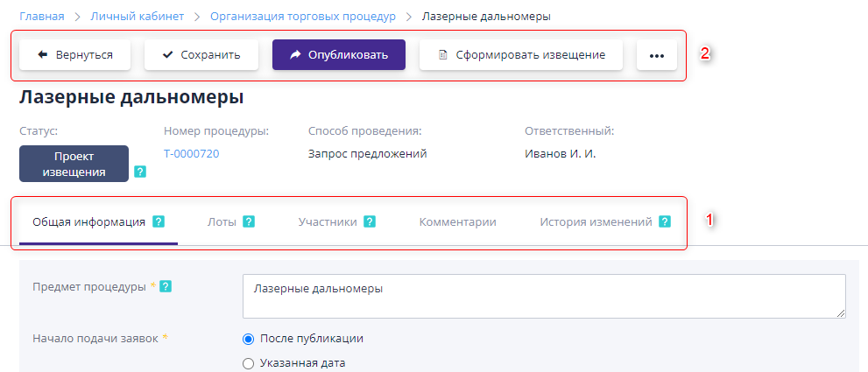Screen dimensions: 868x372
Task: Click the Сохранить button
Action: coord(201,54)
